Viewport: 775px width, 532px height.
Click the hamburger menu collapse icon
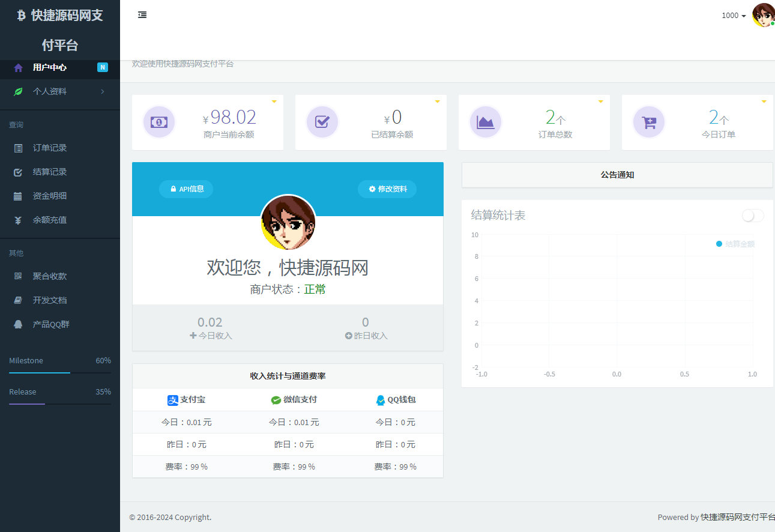[142, 15]
